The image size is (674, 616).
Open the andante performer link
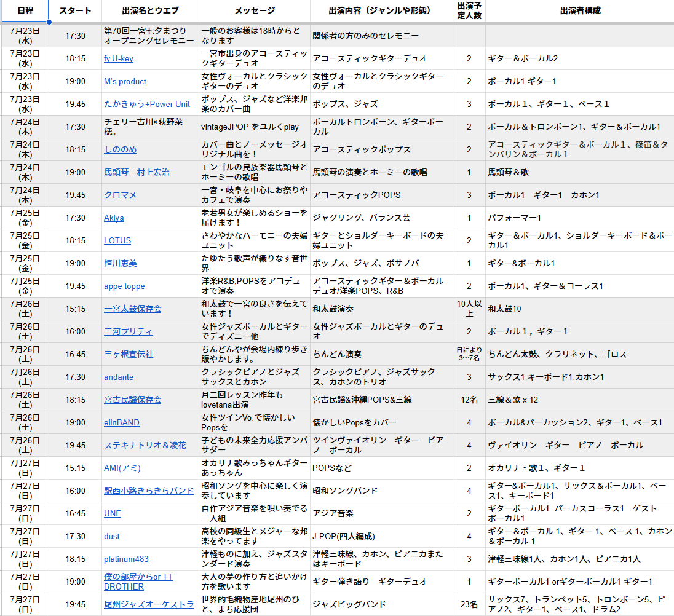119,377
